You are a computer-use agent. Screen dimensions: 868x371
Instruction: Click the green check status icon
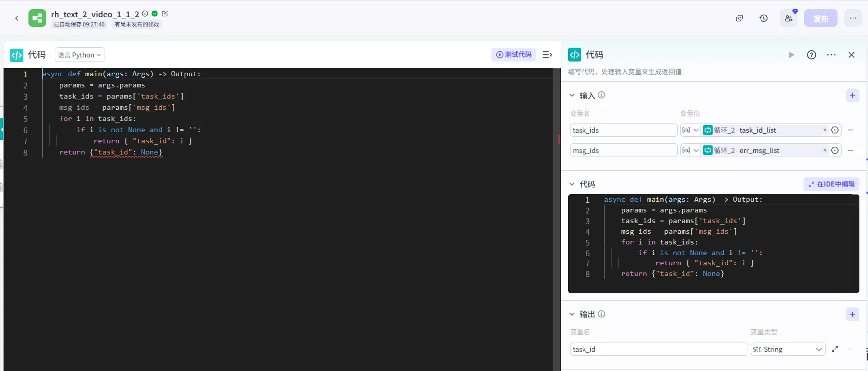[155, 14]
